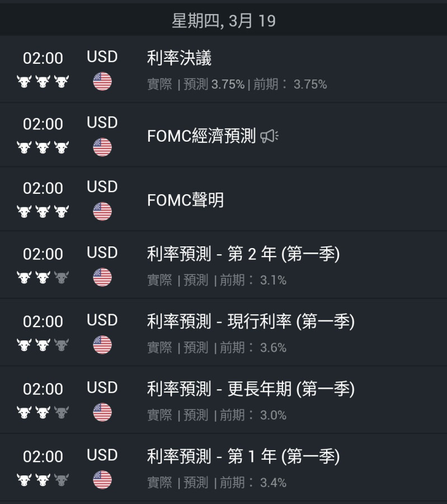Click the bull icons in 現行利率 forecast row
This screenshot has height=504, width=447.
pos(43,345)
